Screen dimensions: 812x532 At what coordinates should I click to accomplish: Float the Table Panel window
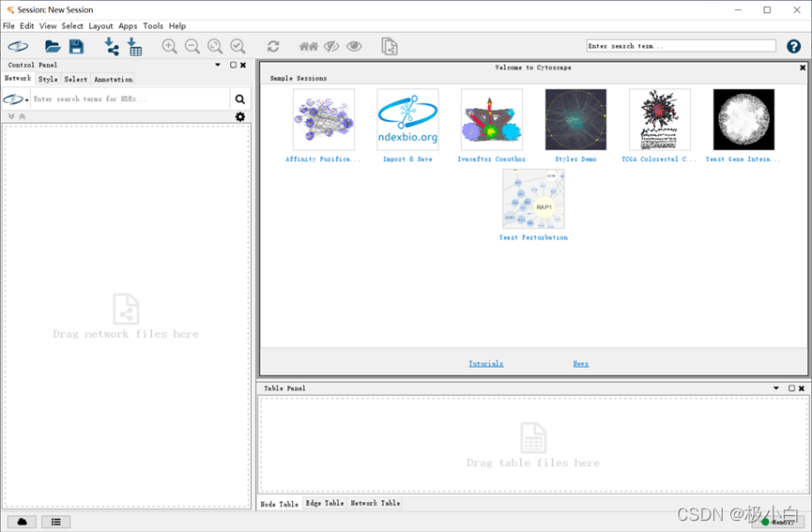click(791, 388)
